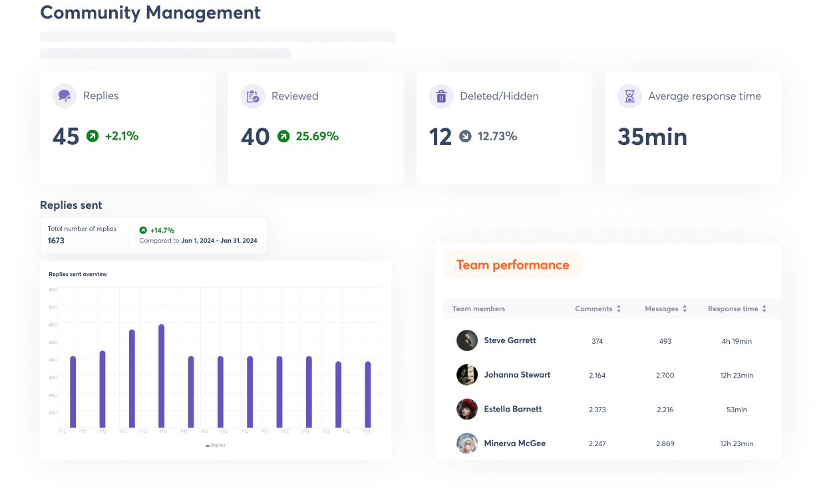This screenshot has height=504, width=825.
Task: Click the Team members column header
Action: (x=478, y=309)
